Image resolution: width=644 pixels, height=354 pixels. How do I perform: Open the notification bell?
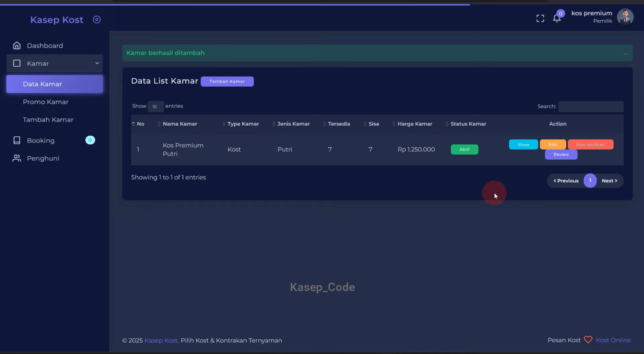tap(557, 18)
